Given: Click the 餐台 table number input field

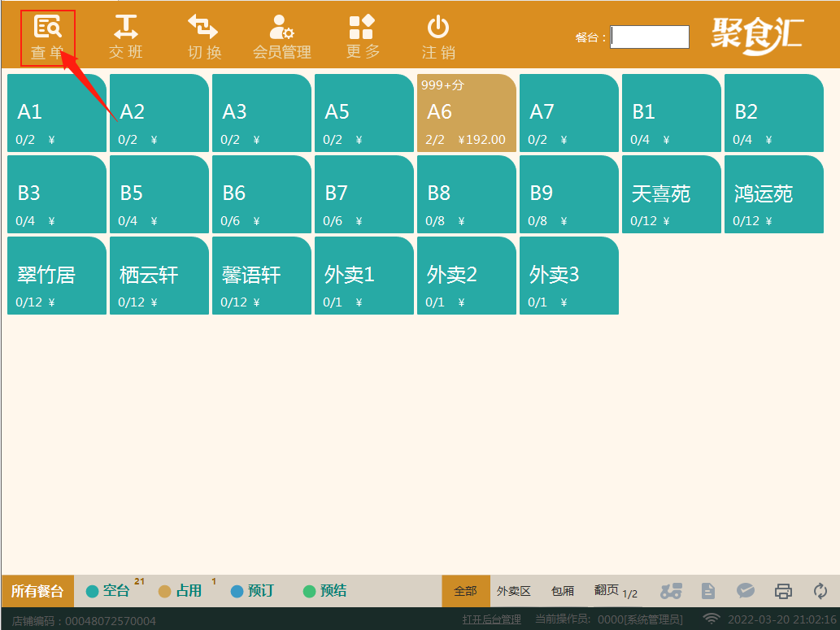Looking at the screenshot, I should click(x=650, y=37).
